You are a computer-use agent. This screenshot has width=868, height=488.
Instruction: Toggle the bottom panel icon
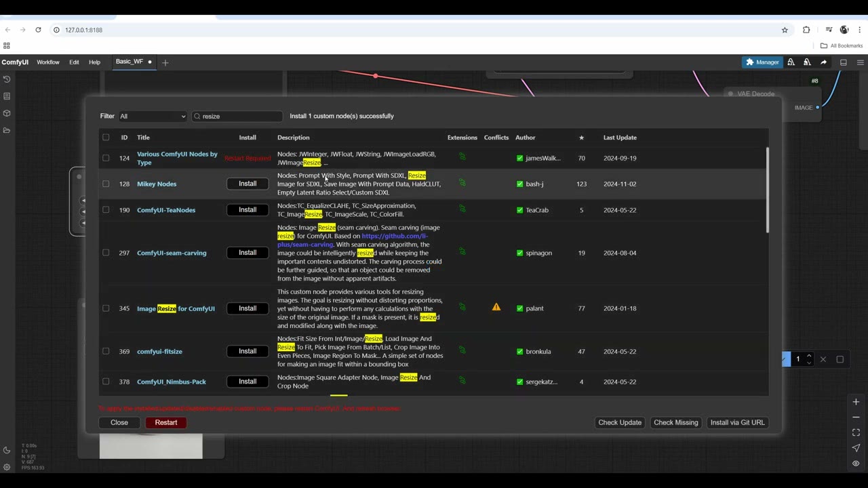[x=844, y=62]
